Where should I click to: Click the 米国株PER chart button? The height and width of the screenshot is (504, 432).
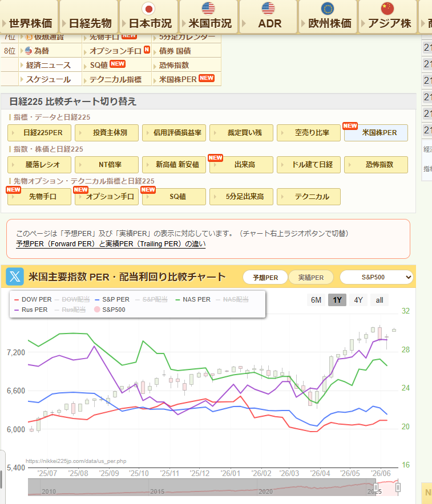(376, 133)
